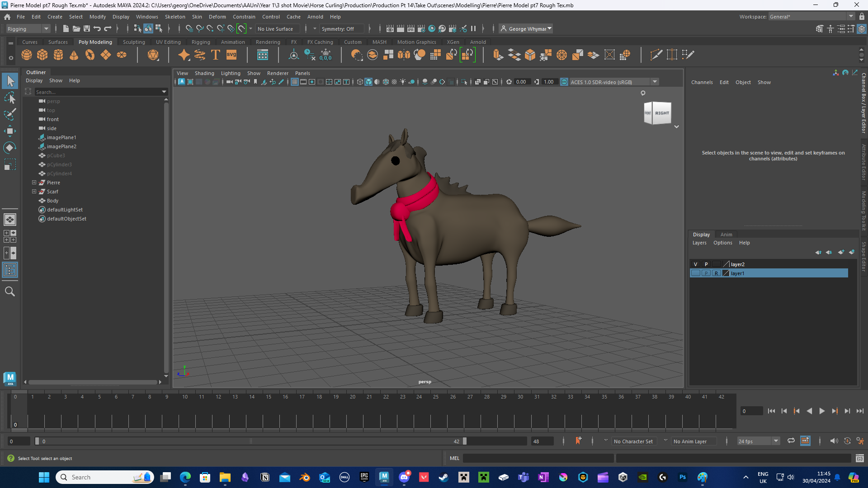Create a polygon sphere from shelf

click(x=27, y=55)
